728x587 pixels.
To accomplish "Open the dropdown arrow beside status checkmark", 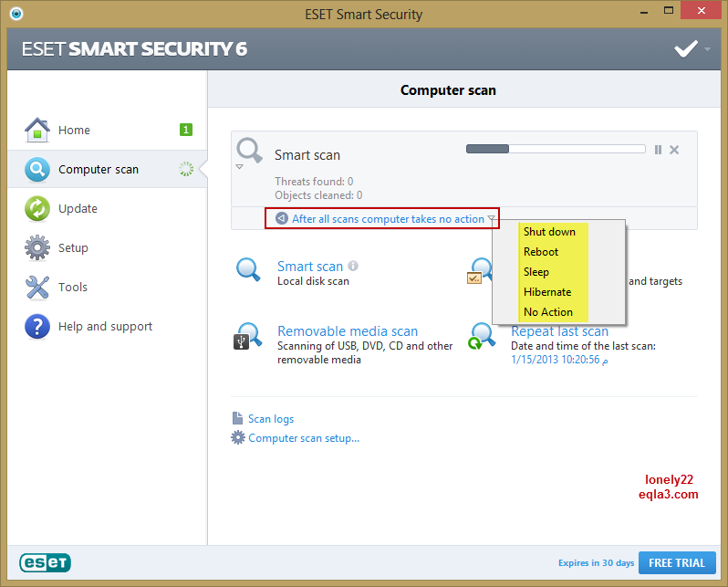I will coord(707,48).
